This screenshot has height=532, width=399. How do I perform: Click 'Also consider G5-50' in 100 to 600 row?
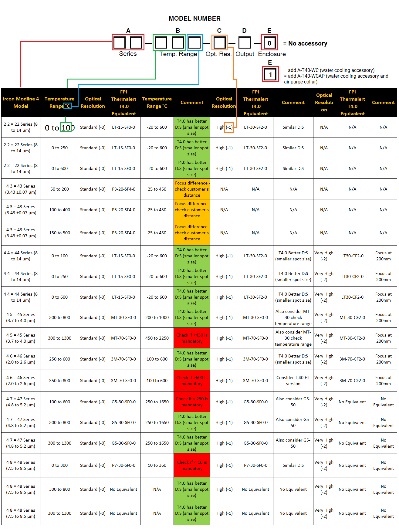(x=293, y=402)
